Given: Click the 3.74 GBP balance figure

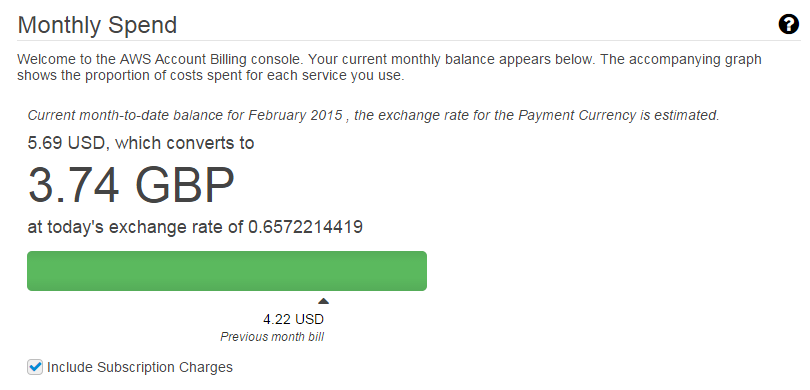Looking at the screenshot, I should click(131, 185).
